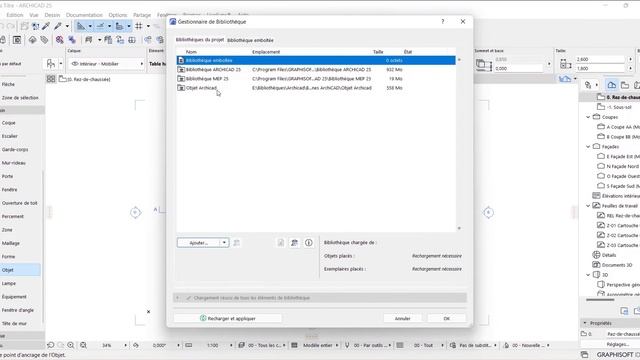Image resolution: width=640 pixels, height=360 pixels.
Task: Click the chair object settings icon
Action: click(51, 64)
